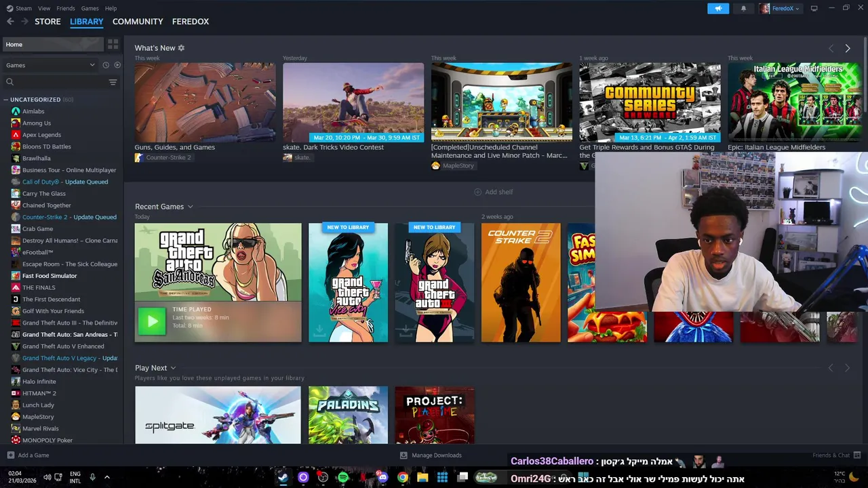This screenshot has width=868, height=488.
Task: Open What's New settings gear
Action: pos(181,48)
